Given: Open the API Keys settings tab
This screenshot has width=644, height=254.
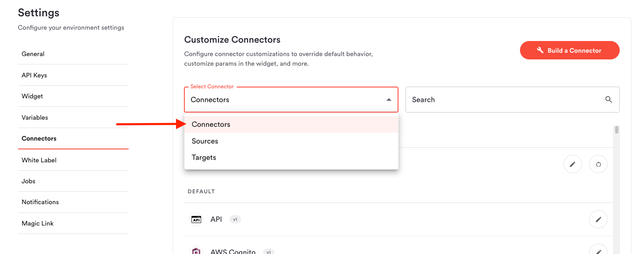Looking at the screenshot, I should point(34,75).
